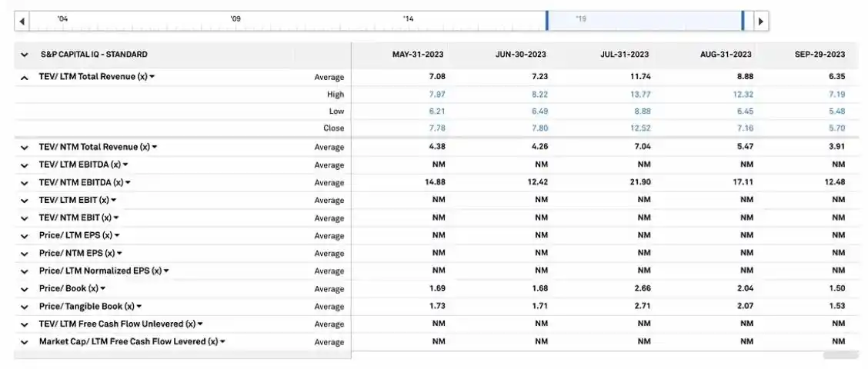
Task: Click the right range slider handle
Action: 743,22
